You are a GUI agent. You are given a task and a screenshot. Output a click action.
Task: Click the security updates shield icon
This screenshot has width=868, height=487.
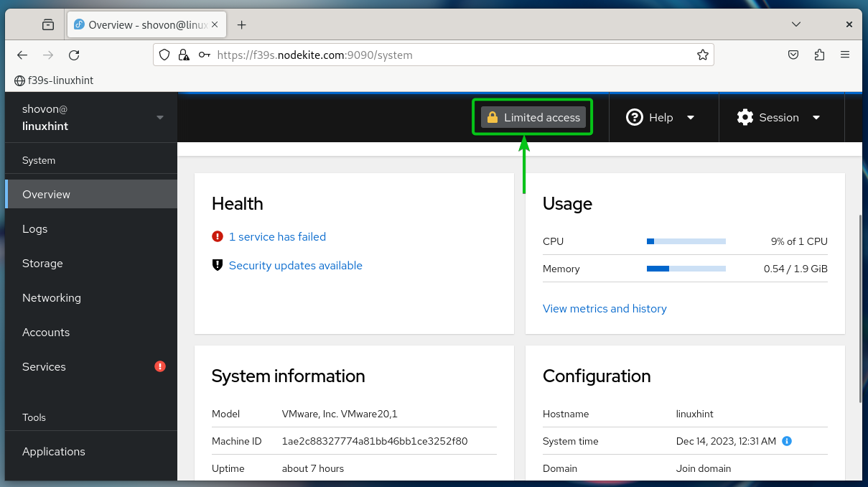click(218, 265)
